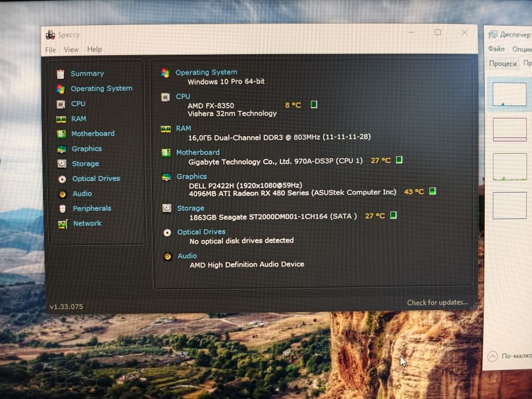The width and height of the screenshot is (532, 399).
Task: Click the Seagate ST2000DM001 storage line
Action: (x=273, y=217)
